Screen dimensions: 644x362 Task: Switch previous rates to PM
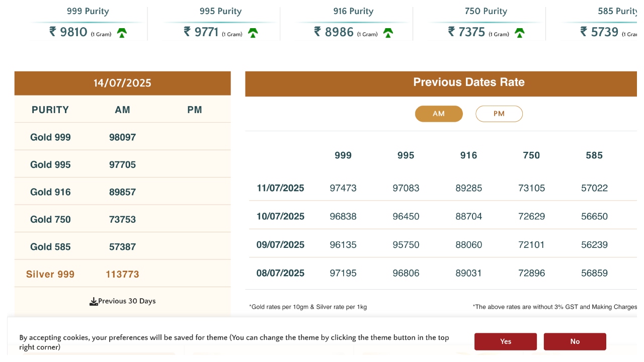click(499, 114)
